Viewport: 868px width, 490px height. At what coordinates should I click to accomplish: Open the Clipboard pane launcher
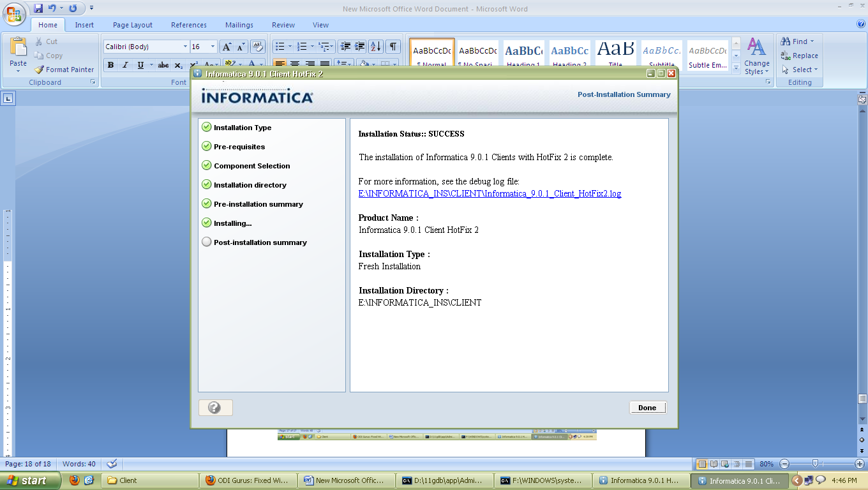93,82
